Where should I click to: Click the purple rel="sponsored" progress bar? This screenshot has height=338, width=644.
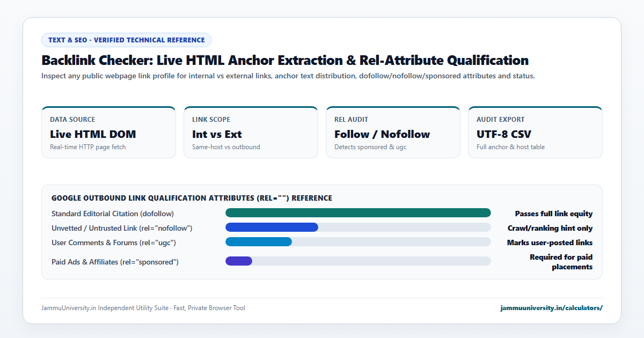tap(239, 261)
